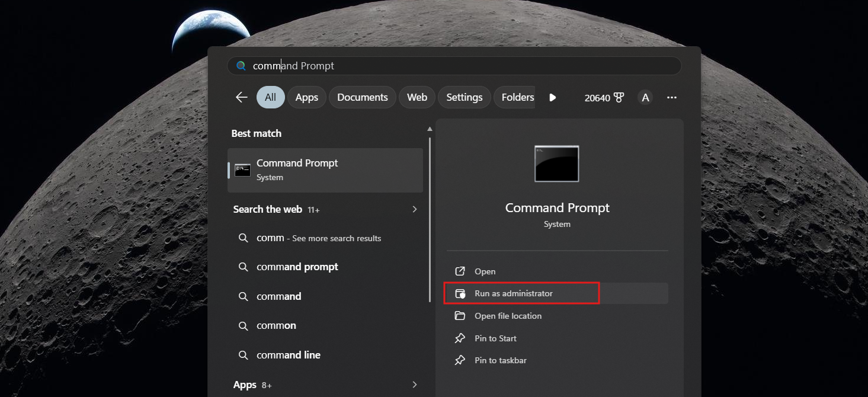Switch to the Settings filter tab
The image size is (868, 397).
point(465,97)
